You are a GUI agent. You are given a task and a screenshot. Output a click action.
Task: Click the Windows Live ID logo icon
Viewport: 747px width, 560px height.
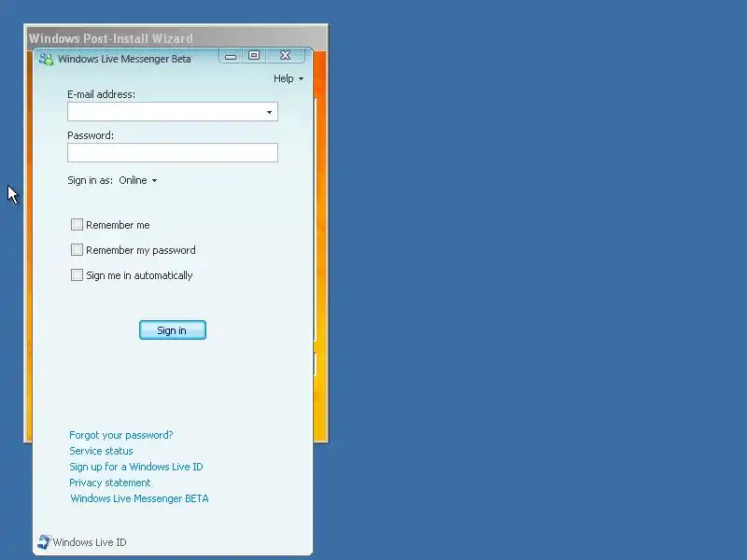pos(44,542)
